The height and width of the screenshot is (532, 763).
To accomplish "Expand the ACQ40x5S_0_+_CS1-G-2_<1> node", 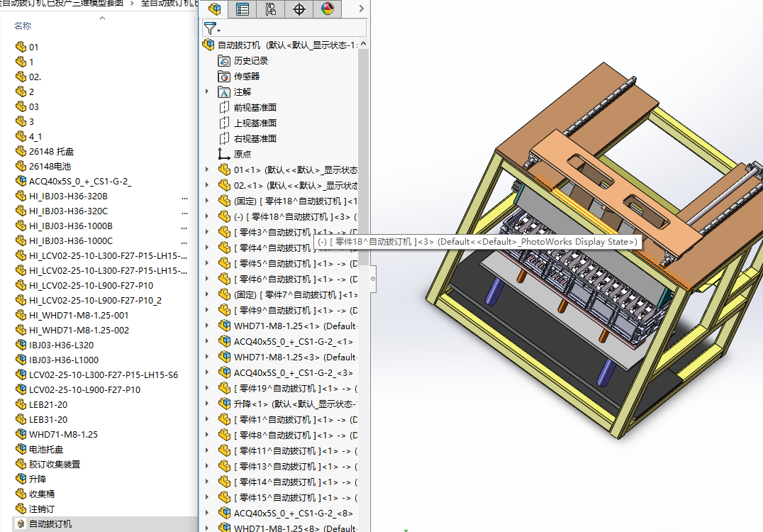I will coord(207,340).
